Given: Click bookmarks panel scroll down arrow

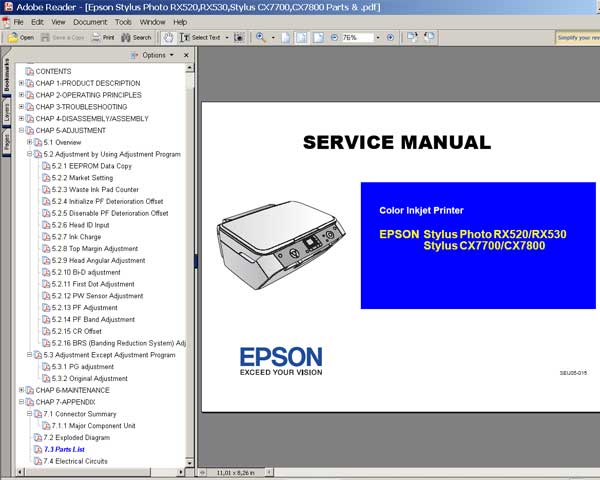Looking at the screenshot, I should click(190, 462).
